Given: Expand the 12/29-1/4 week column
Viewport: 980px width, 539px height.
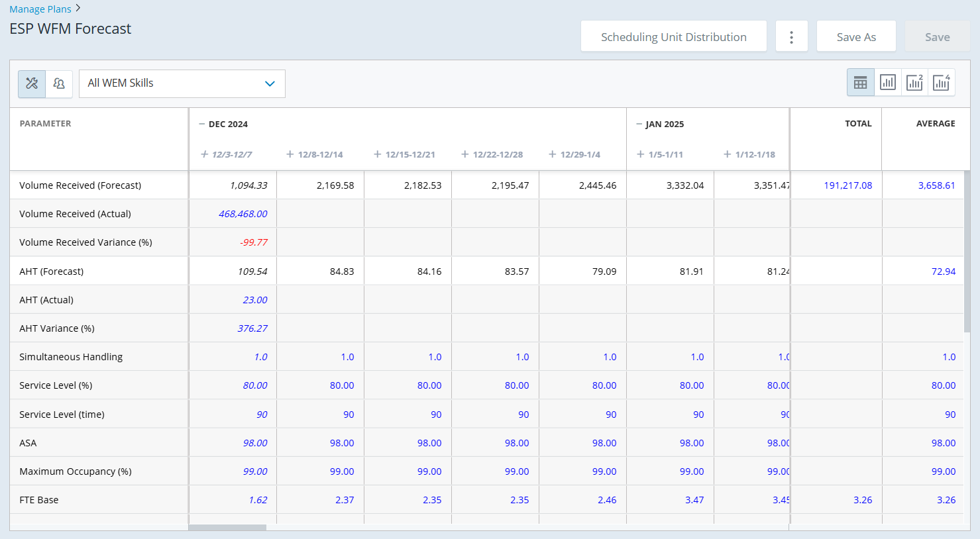Looking at the screenshot, I should [553, 154].
